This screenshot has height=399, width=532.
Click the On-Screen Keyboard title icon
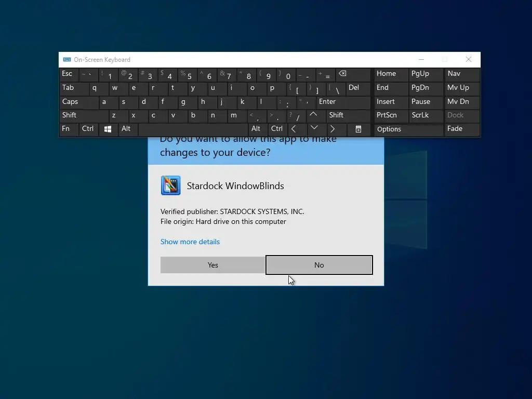click(67, 60)
